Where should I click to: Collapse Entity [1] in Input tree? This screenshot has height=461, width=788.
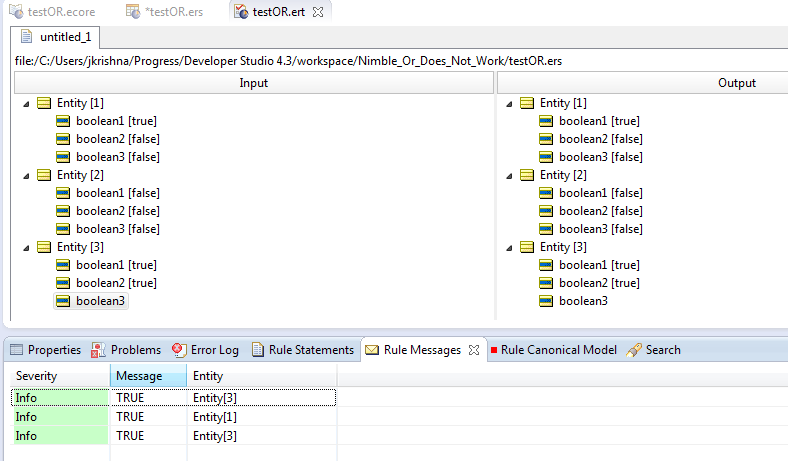pos(26,104)
